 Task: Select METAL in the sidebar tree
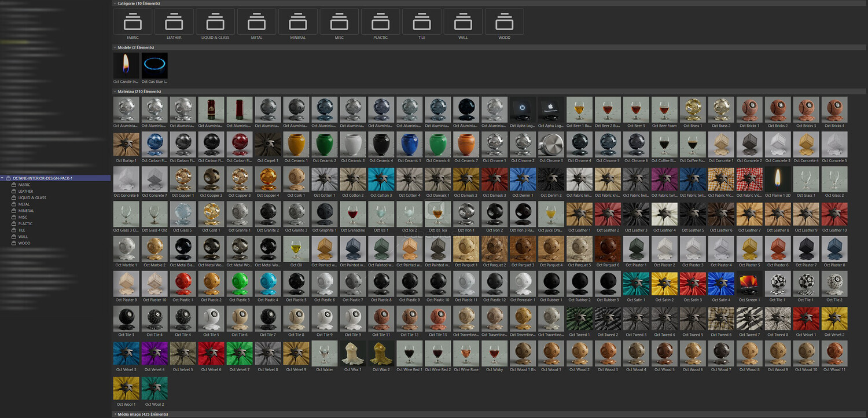[x=24, y=204]
